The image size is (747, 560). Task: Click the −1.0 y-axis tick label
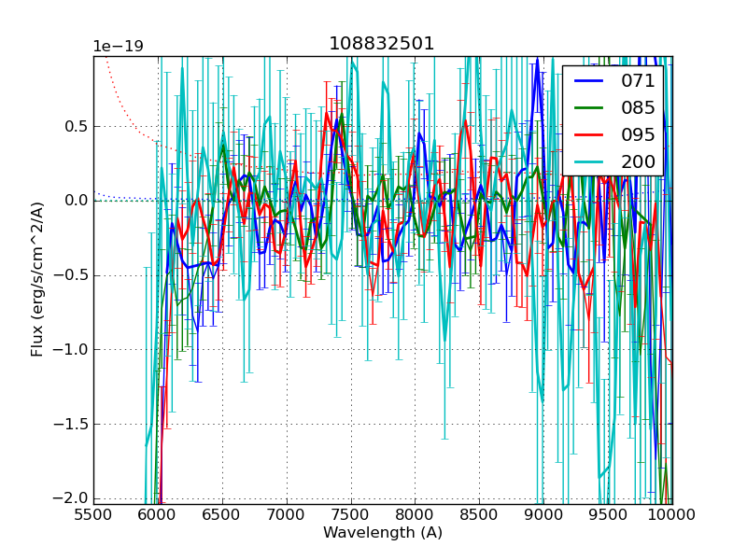[x=69, y=350]
